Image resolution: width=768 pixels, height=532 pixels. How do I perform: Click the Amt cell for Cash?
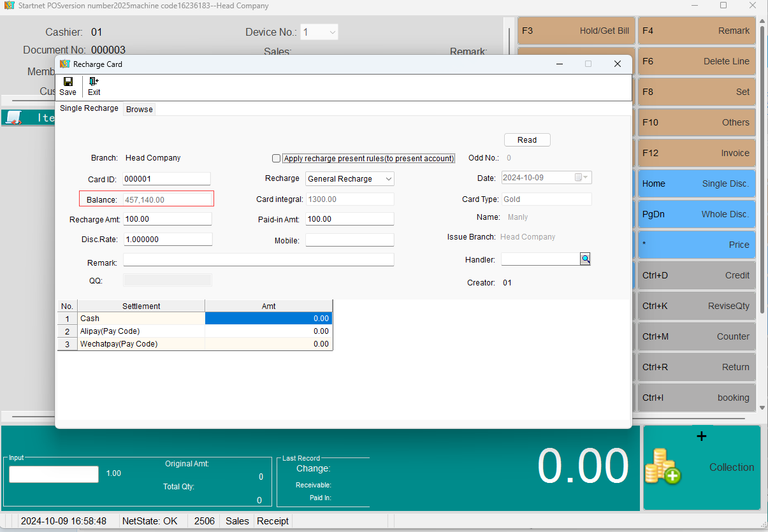pyautogui.click(x=269, y=319)
